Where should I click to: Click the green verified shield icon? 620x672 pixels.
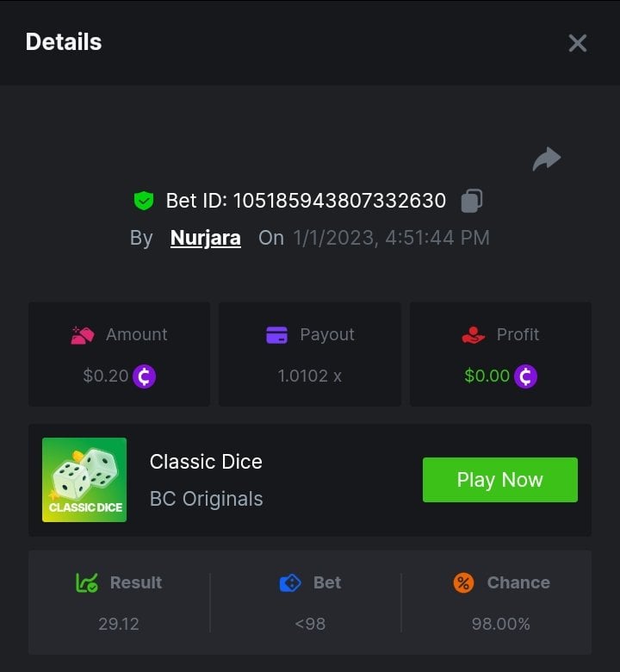[143, 201]
